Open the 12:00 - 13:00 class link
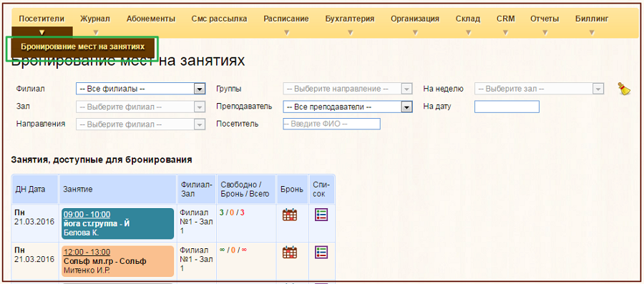 pos(87,252)
